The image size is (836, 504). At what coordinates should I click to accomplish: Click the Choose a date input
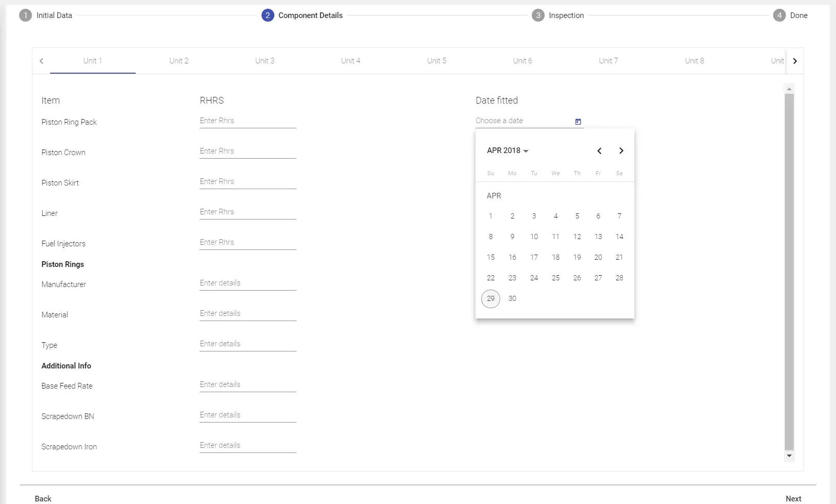pyautogui.click(x=523, y=121)
